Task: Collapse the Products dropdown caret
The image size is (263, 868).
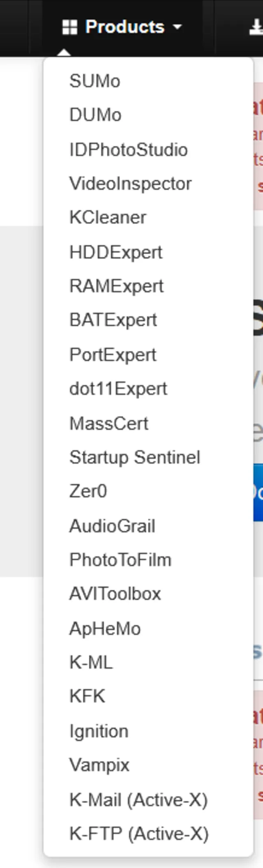Action: pos(178,28)
